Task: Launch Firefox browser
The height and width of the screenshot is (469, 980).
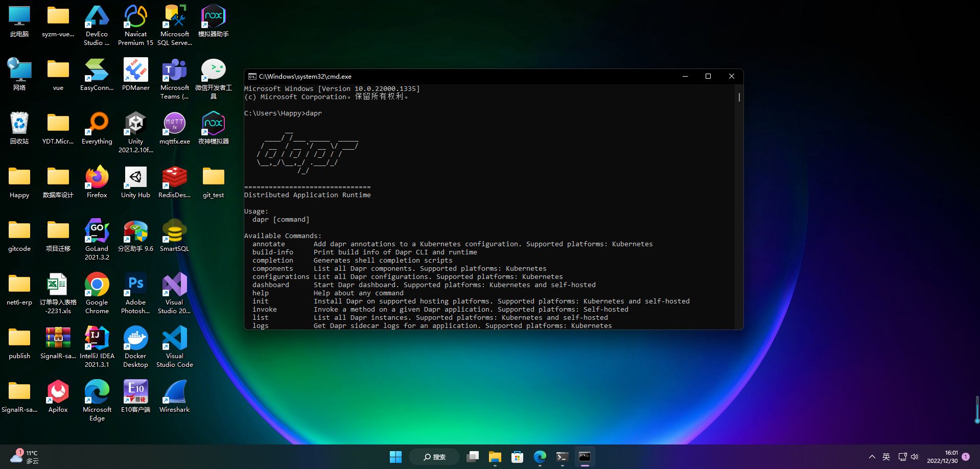Action: [97, 177]
